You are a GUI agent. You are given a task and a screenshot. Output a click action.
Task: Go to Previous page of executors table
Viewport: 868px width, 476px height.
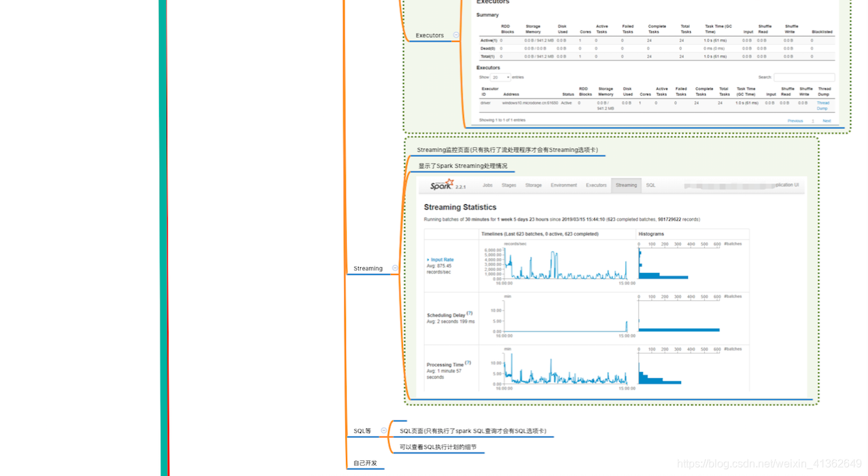[x=795, y=121]
